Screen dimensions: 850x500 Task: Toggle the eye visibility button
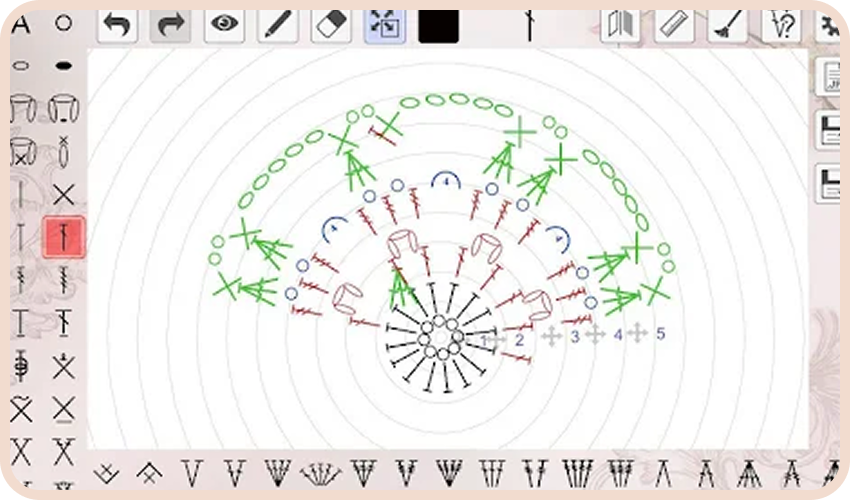[224, 25]
